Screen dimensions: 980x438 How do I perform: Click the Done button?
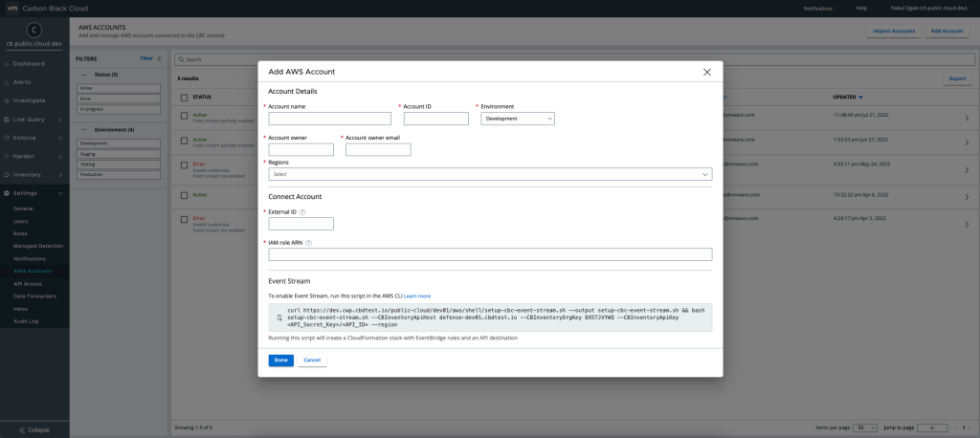[280, 361]
